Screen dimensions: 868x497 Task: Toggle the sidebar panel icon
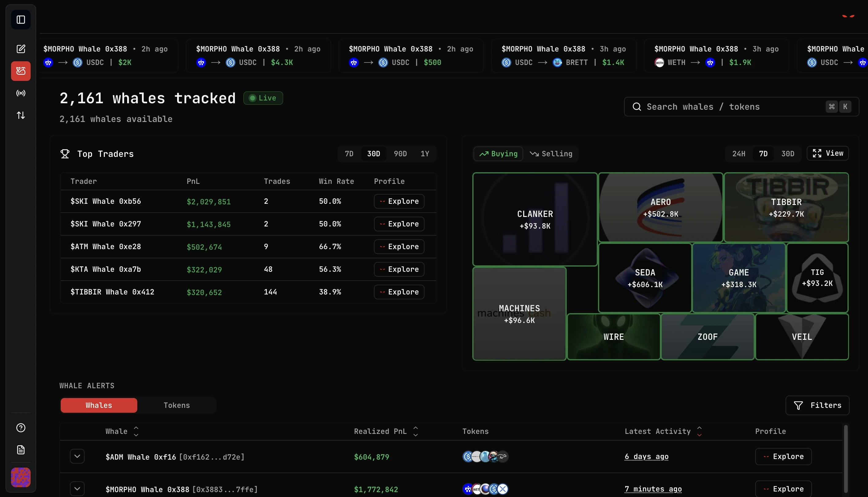[21, 20]
